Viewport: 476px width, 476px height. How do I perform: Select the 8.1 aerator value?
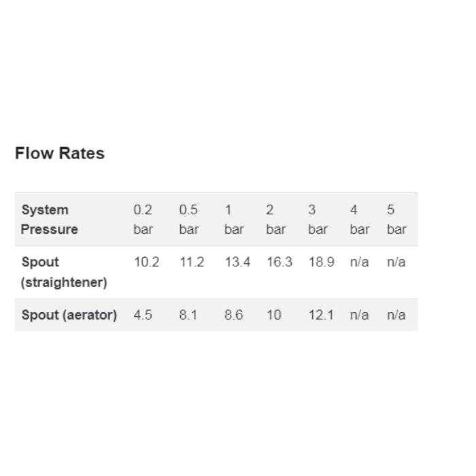[188, 315]
